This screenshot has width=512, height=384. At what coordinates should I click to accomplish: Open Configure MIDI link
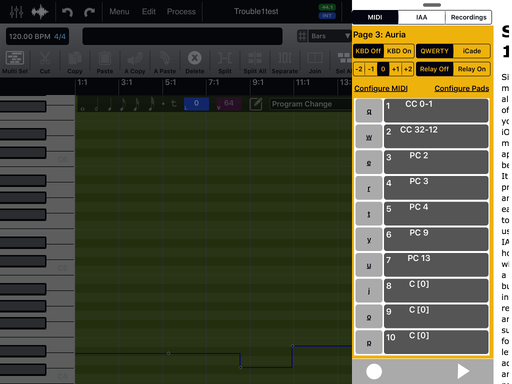[381, 88]
